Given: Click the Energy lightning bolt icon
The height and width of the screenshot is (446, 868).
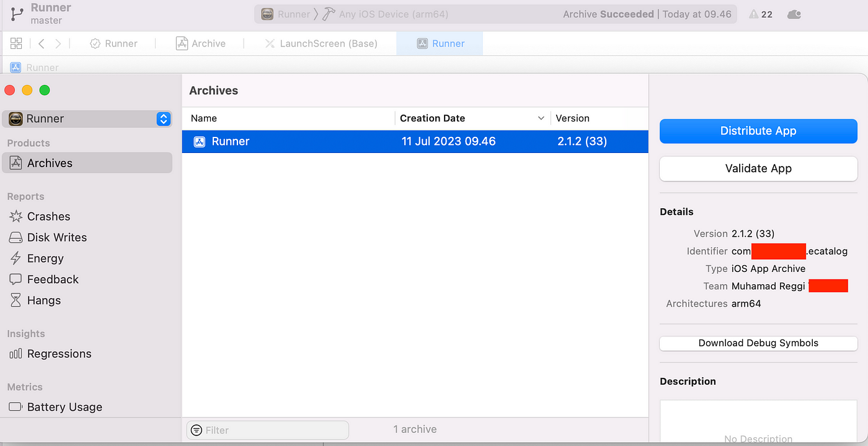Looking at the screenshot, I should 15,258.
